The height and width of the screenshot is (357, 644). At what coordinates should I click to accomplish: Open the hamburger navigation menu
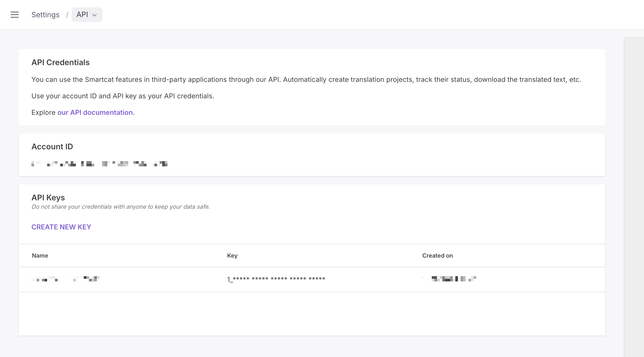tap(15, 15)
